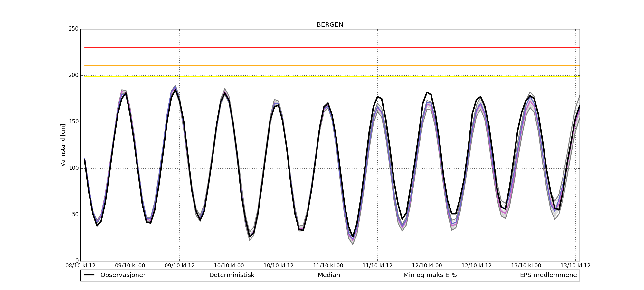
Task: Click the y-axis value 0
Action: point(77,261)
